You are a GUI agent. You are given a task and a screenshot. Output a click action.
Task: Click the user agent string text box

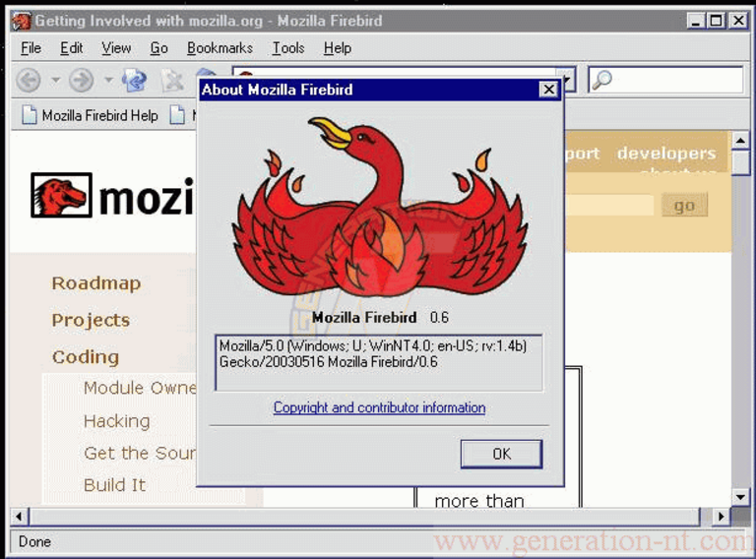(x=379, y=362)
